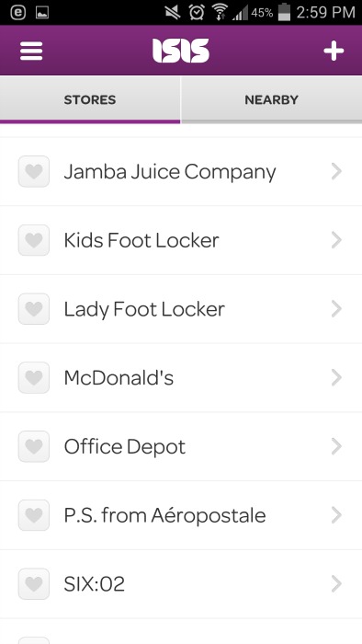The image size is (362, 644).
Task: Favorite Jamba Juice Company with heart
Action: pyautogui.click(x=34, y=171)
